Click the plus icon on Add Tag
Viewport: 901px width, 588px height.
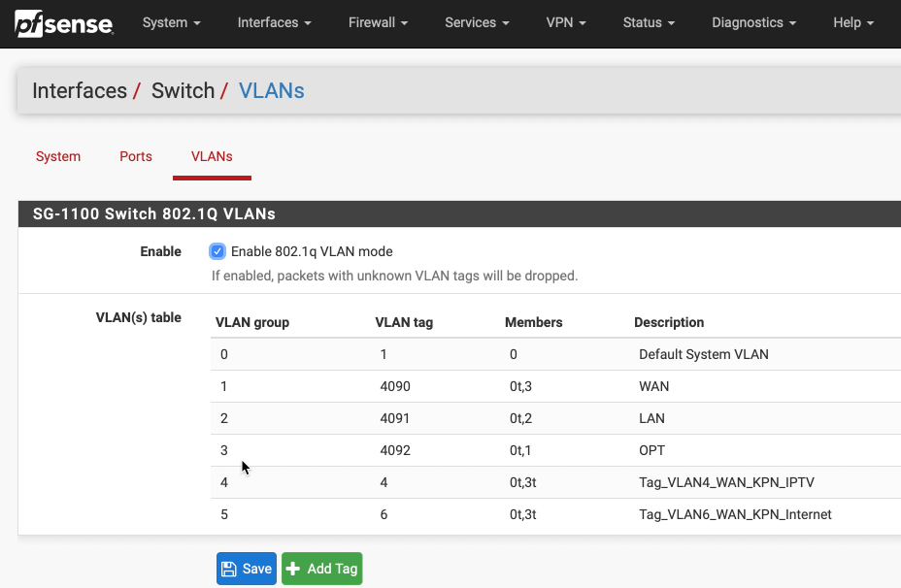click(292, 569)
